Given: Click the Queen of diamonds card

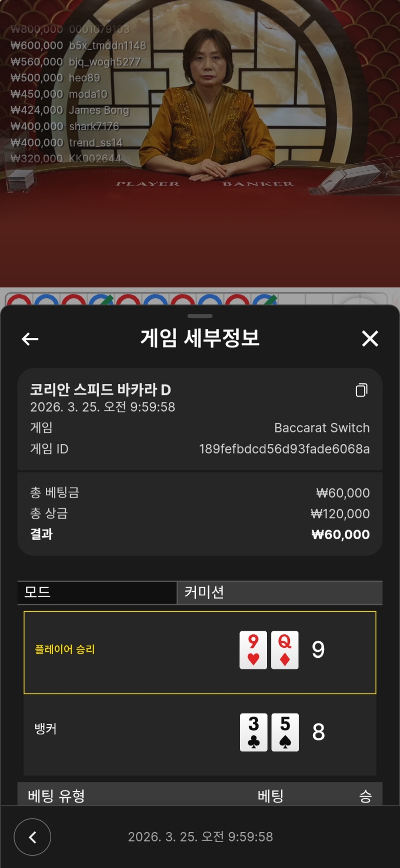Looking at the screenshot, I should (x=284, y=650).
